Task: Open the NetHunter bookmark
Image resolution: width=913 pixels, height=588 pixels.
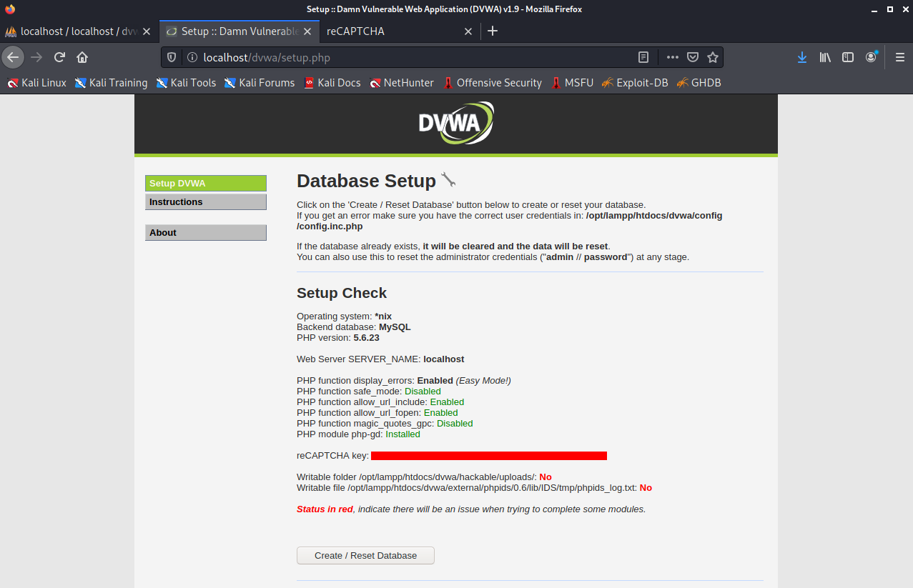Action: [402, 83]
